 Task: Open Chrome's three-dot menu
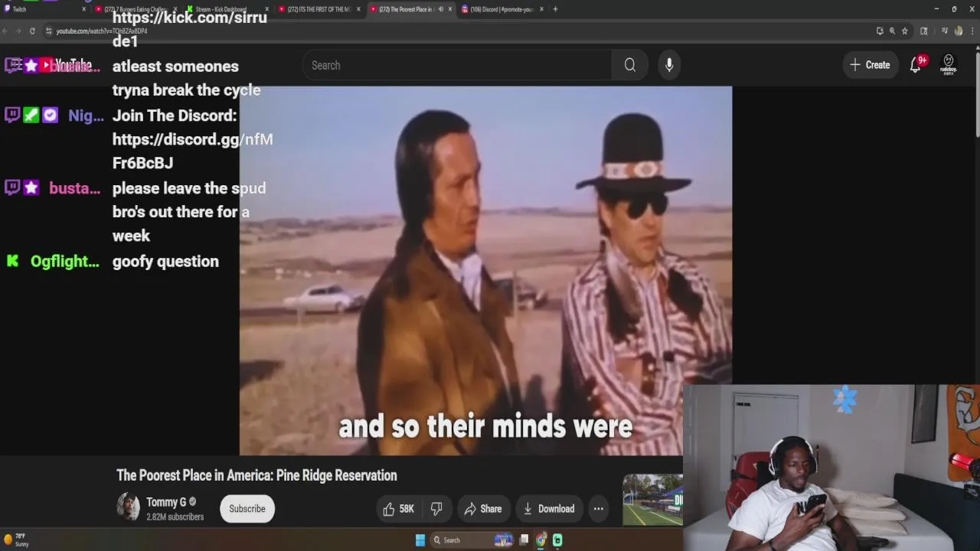[971, 31]
